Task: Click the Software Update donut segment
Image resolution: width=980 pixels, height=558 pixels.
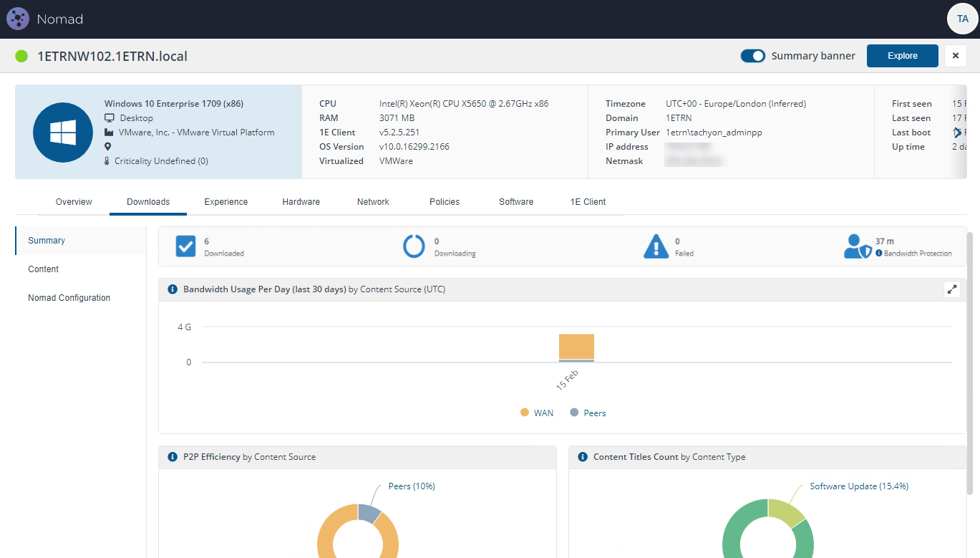Action: (x=785, y=513)
